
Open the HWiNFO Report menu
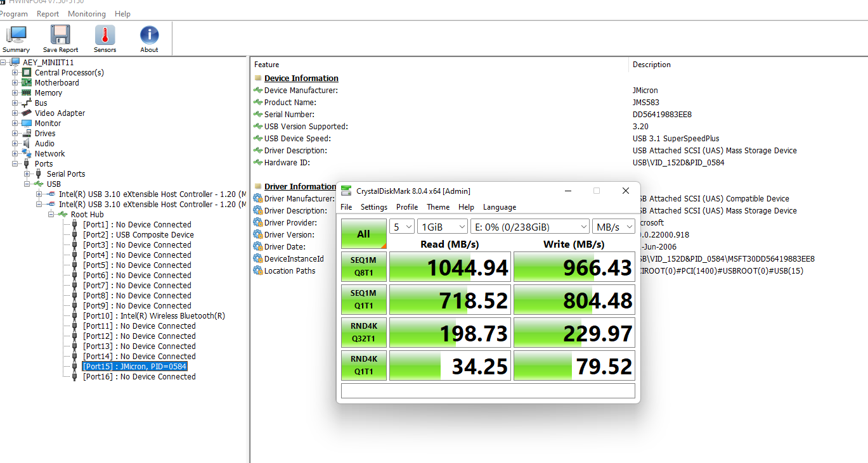pyautogui.click(x=48, y=13)
